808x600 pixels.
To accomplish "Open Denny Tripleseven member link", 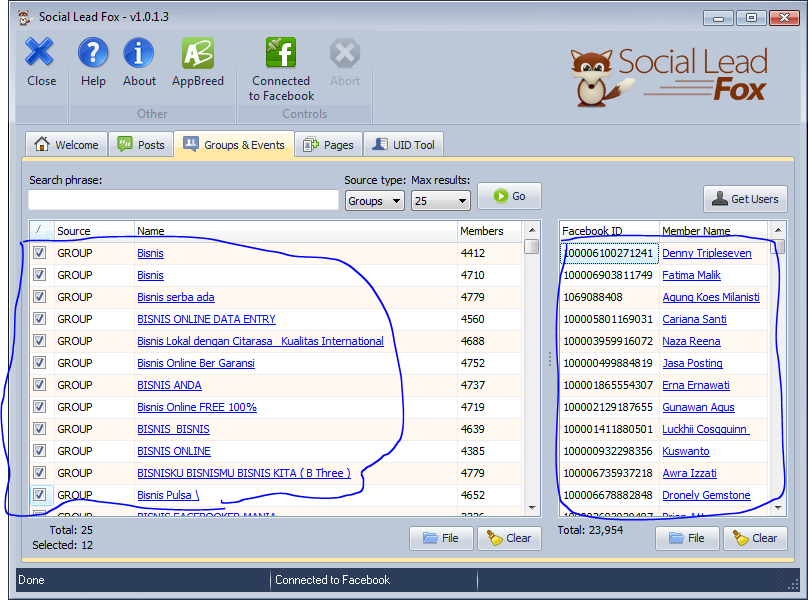I will (706, 253).
